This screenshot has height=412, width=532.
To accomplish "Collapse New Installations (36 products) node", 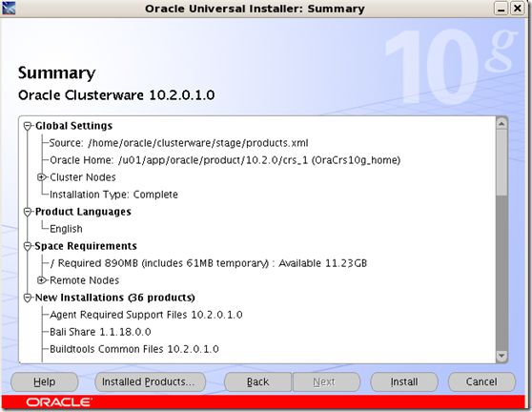I will coord(28,298).
